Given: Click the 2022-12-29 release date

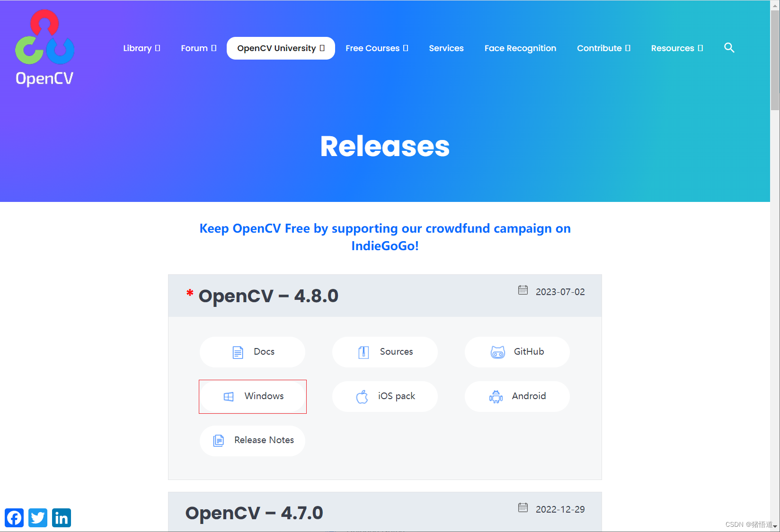Looking at the screenshot, I should 560,509.
